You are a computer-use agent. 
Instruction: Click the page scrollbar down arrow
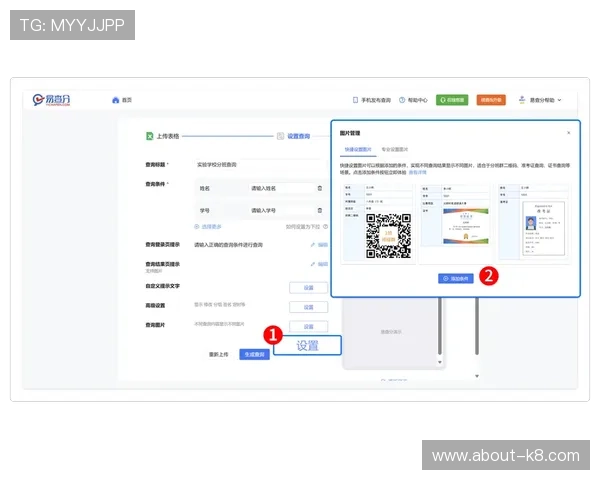477,376
